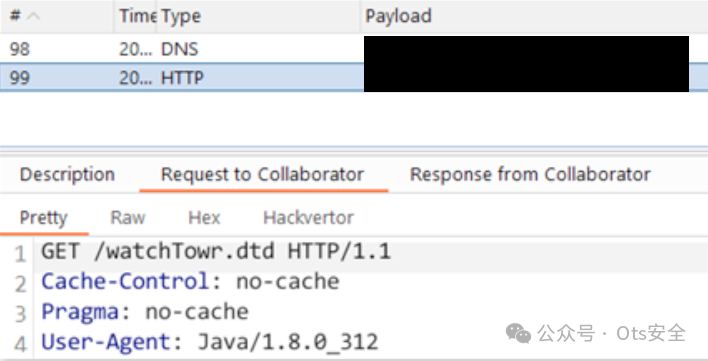
Task: Click the GET /watchTowr.dtd request line
Action: tap(216, 251)
